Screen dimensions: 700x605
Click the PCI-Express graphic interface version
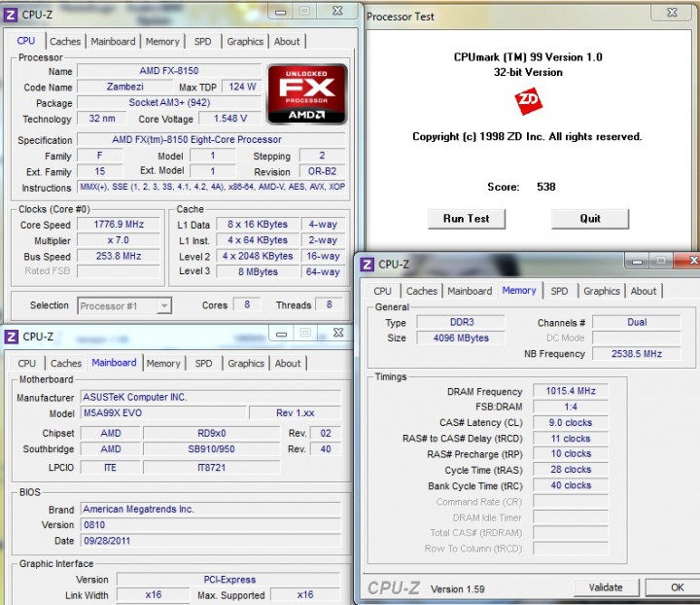pos(229,580)
